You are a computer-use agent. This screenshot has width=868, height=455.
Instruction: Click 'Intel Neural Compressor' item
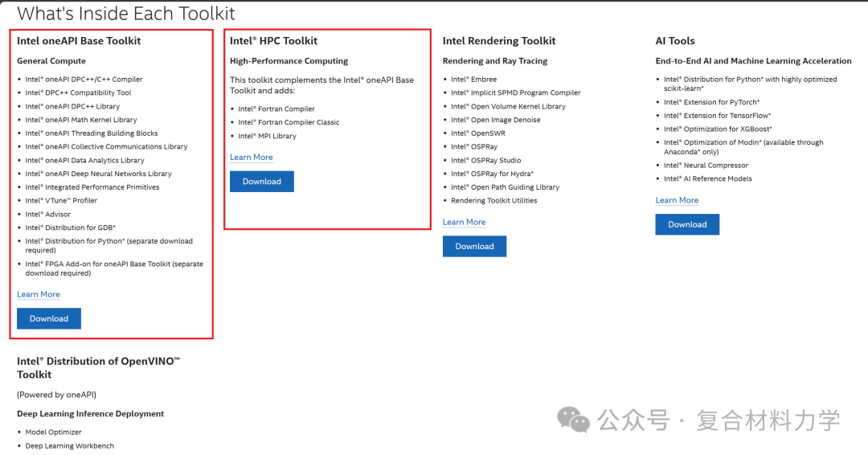tap(706, 166)
